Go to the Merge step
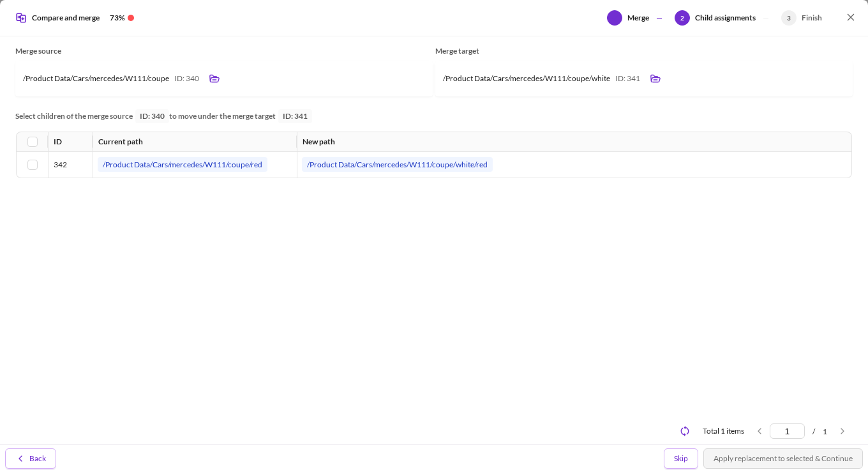 (628, 18)
